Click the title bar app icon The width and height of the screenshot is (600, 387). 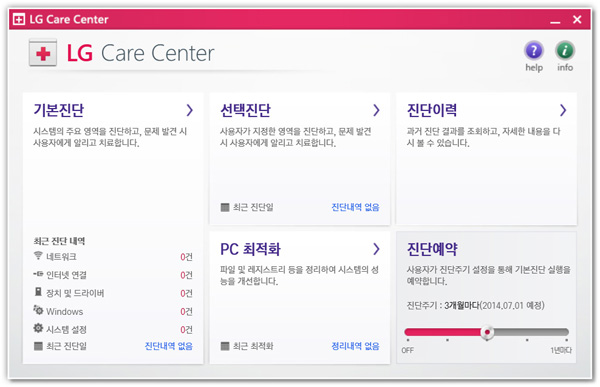[x=19, y=19]
